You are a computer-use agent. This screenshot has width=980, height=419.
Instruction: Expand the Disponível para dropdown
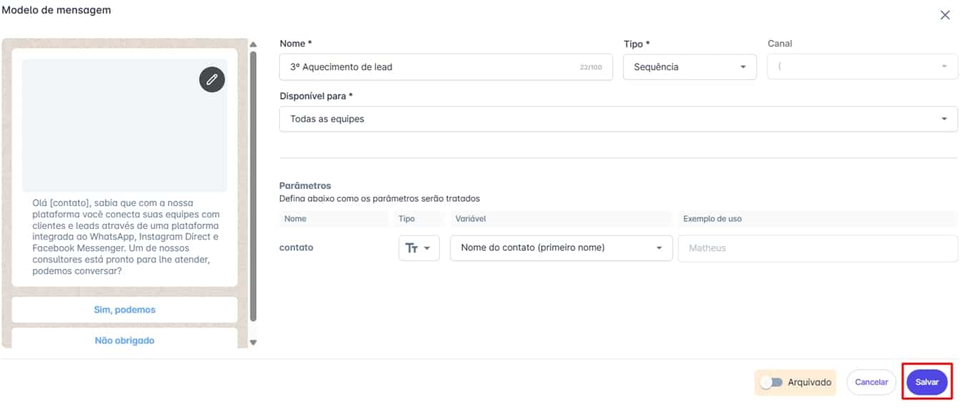click(619, 119)
